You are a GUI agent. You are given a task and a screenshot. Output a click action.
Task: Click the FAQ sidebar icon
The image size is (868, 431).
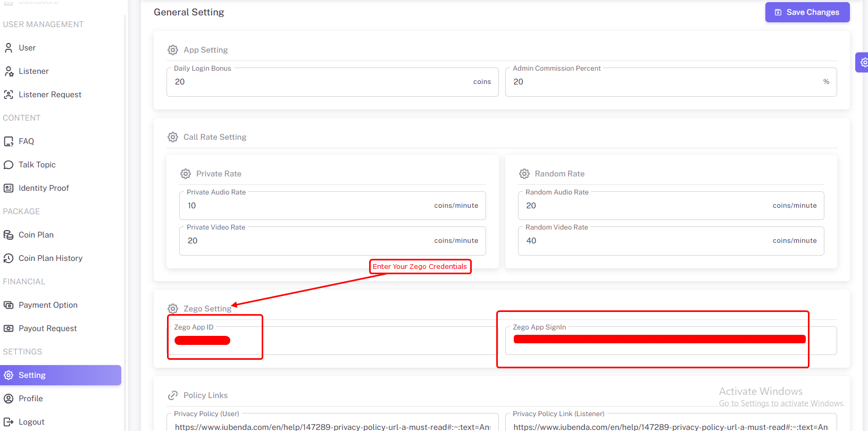[x=9, y=141]
